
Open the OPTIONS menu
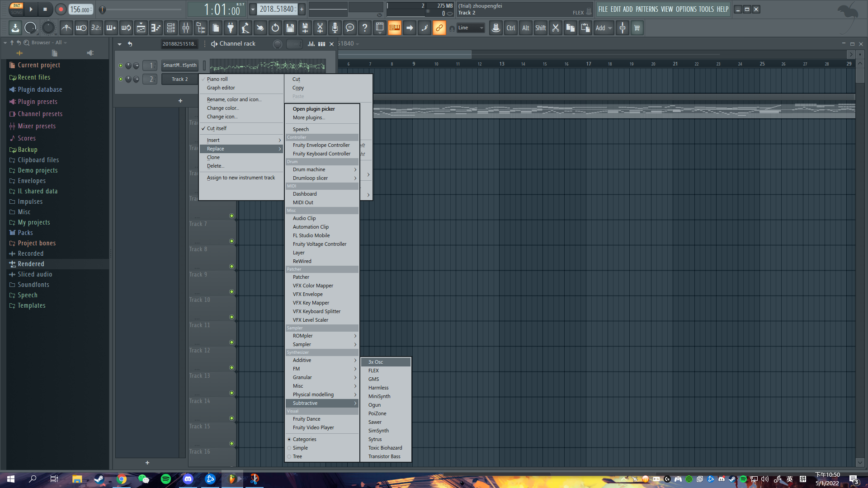tap(686, 9)
